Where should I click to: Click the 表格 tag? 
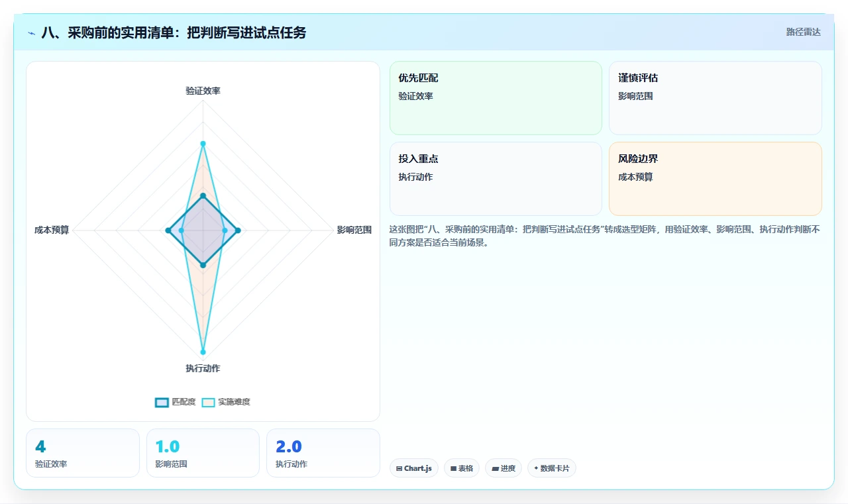[x=462, y=468]
